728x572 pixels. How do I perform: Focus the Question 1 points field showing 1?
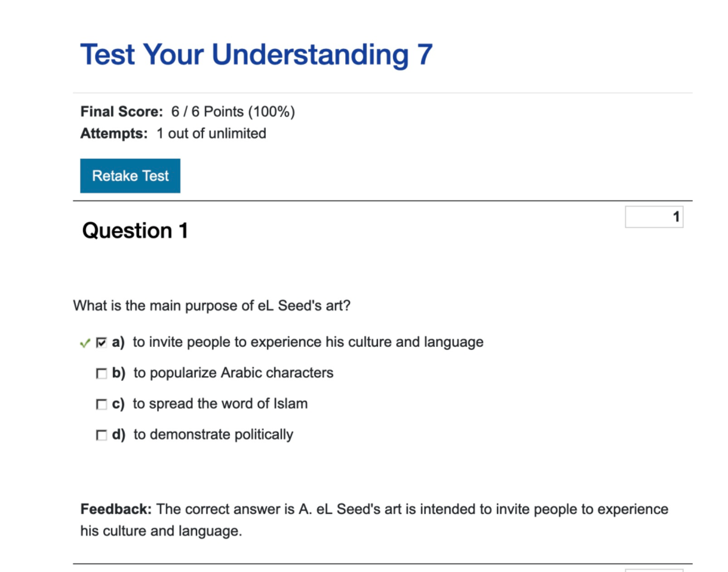pyautogui.click(x=653, y=217)
